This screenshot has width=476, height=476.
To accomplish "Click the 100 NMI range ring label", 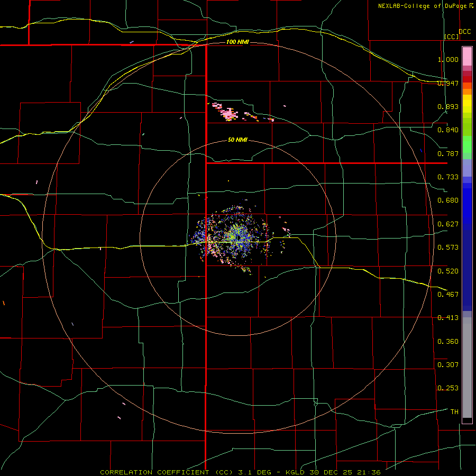I will [237, 42].
